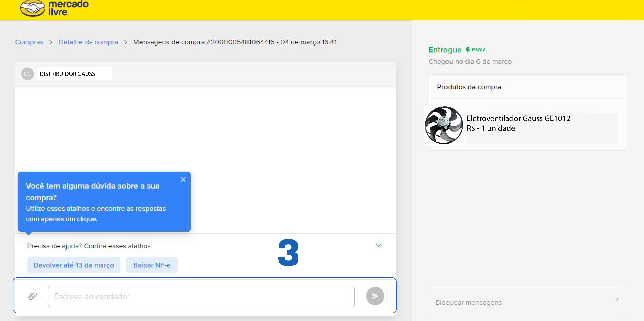Click the Mercado Livre handshake logo
Image resolution: width=644 pixels, height=321 pixels.
[x=33, y=8]
